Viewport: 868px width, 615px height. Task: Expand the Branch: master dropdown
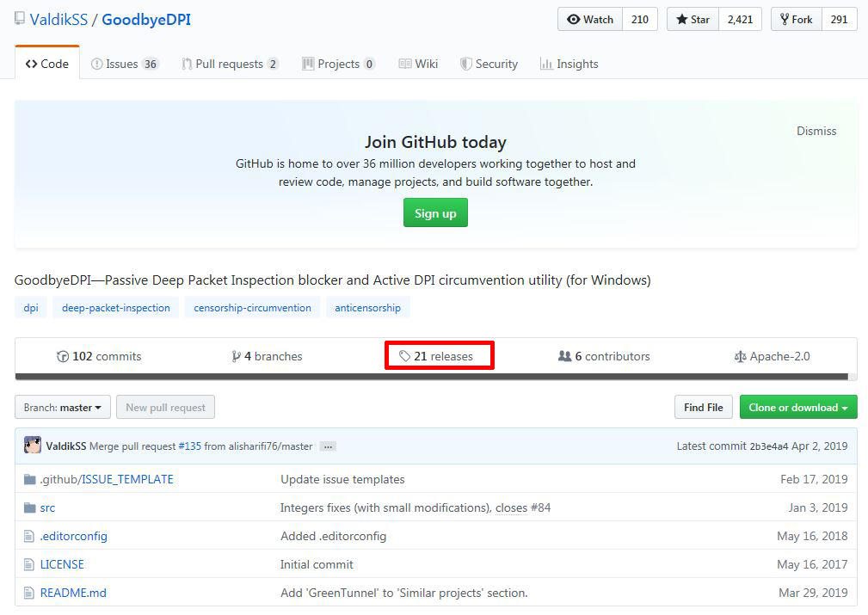pos(63,408)
